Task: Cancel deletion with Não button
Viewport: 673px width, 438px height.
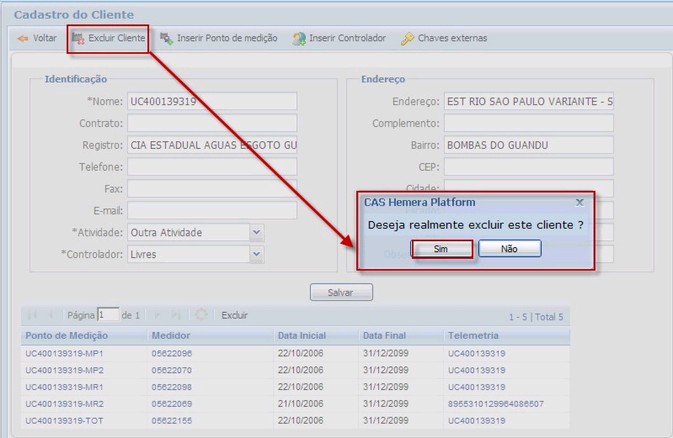Action: point(509,249)
